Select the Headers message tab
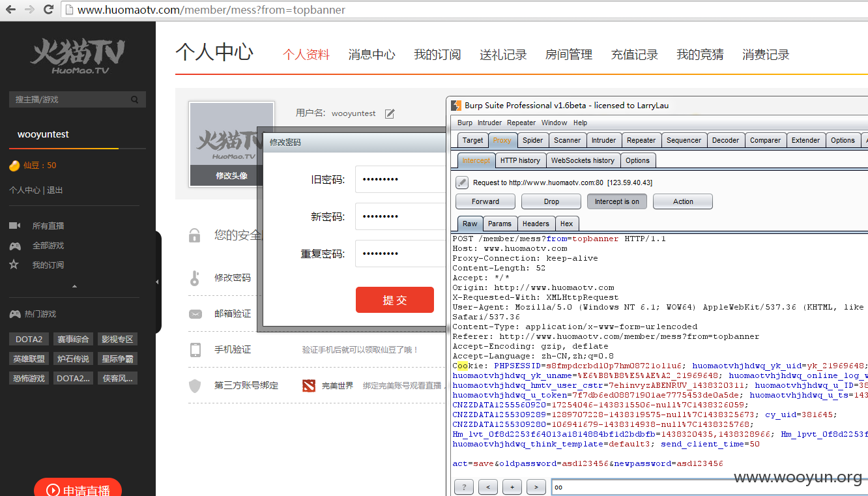Screen dimensions: 868x496 pos(537,224)
